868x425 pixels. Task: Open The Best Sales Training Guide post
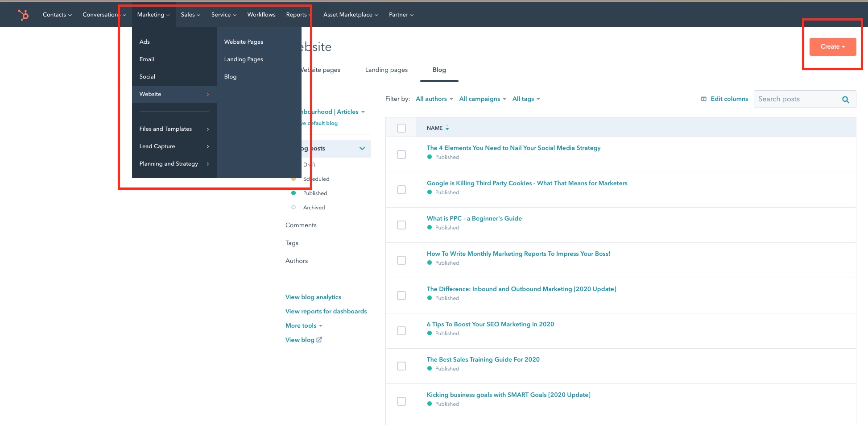(483, 359)
